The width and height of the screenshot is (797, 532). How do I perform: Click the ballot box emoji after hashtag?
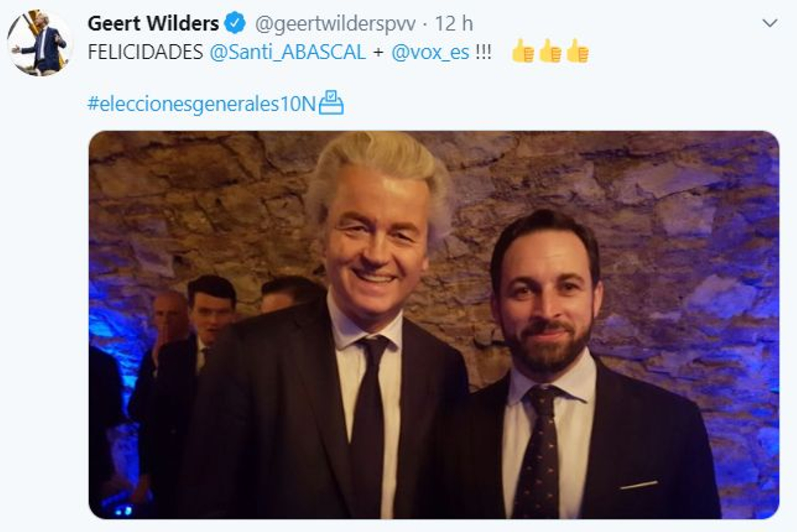coord(331,103)
